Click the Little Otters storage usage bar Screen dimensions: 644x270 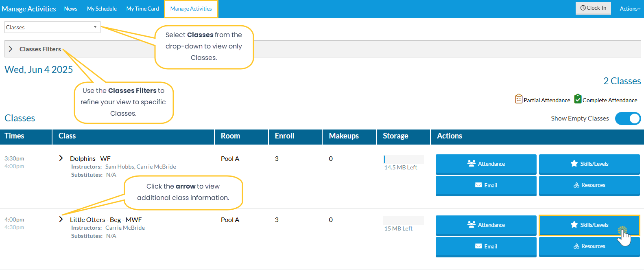[x=404, y=220]
